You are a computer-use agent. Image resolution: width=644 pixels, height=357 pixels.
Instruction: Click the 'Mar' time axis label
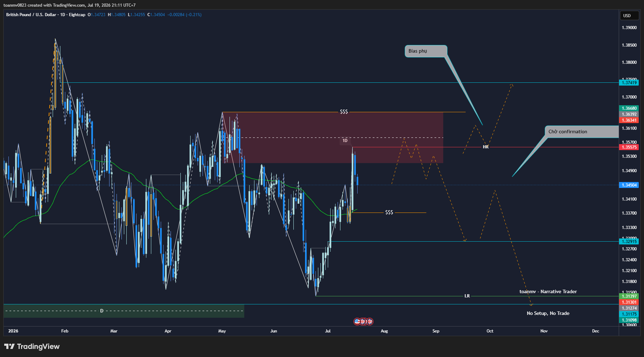114,331
